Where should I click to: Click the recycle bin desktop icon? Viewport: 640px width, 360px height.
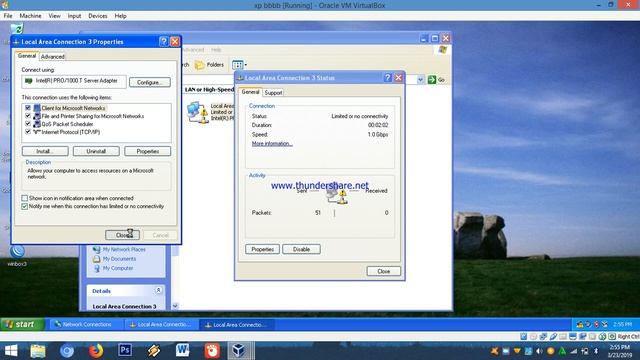click(x=17, y=29)
